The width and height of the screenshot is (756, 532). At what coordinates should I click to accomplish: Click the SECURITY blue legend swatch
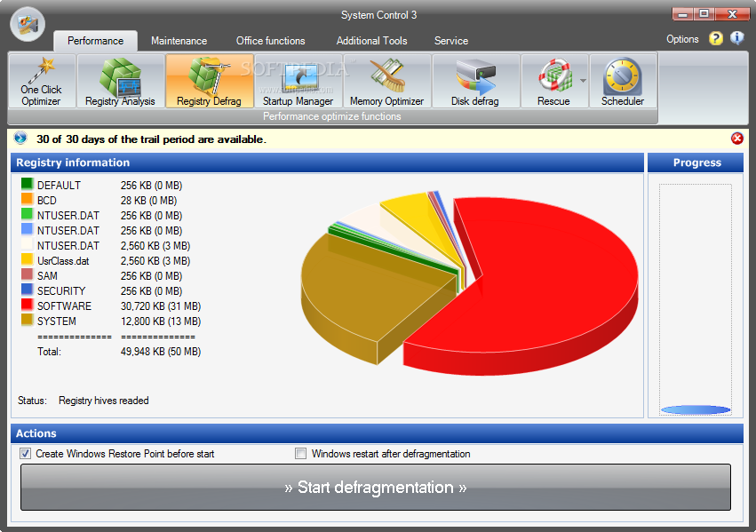[27, 290]
